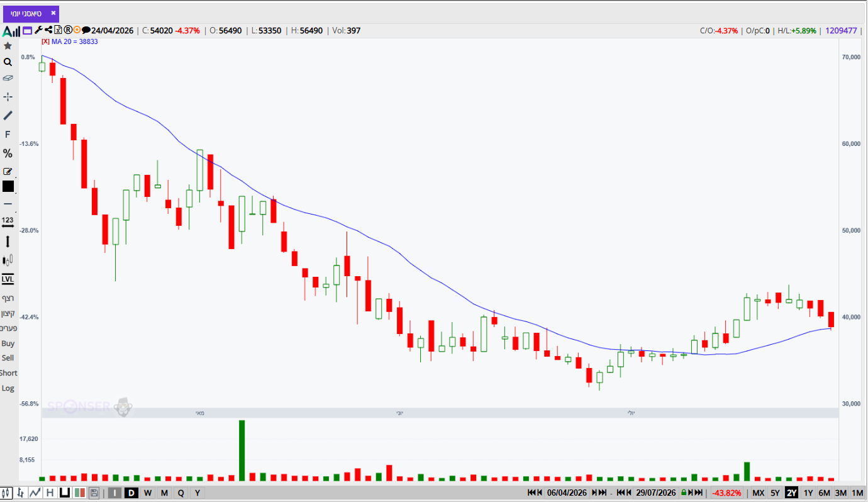Select the yearly Y interval
Screen dimensions: 868x502
tap(198, 493)
